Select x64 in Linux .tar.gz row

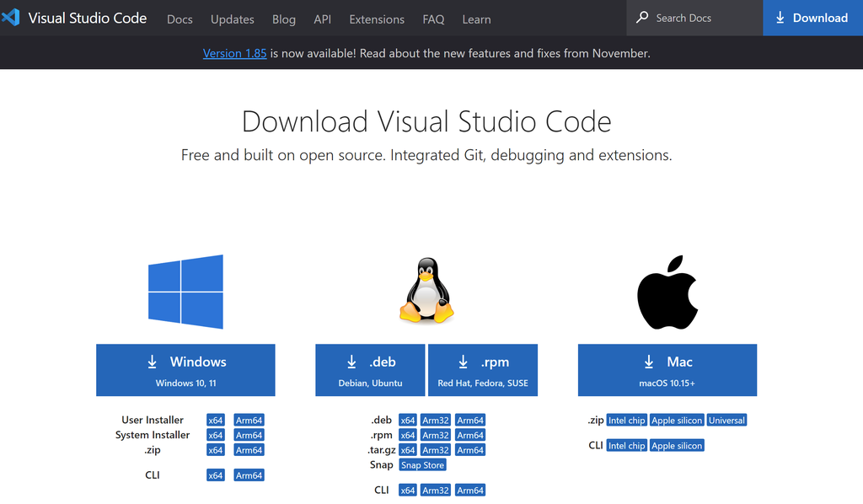[408, 450]
